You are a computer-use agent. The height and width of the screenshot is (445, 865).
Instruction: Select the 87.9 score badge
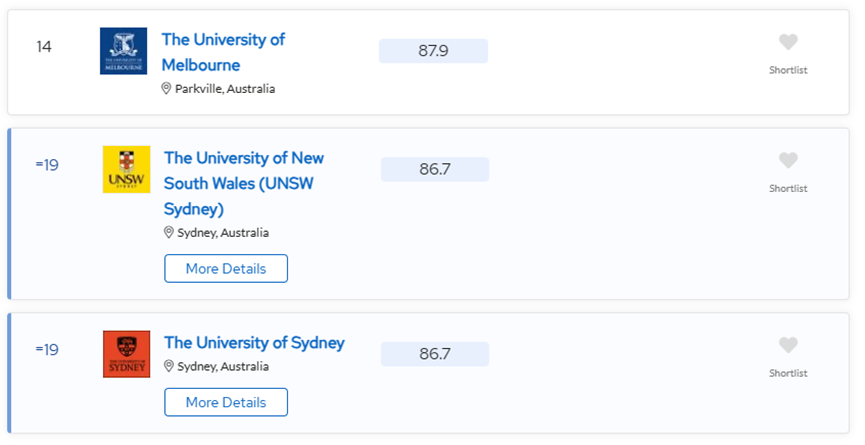coord(433,51)
